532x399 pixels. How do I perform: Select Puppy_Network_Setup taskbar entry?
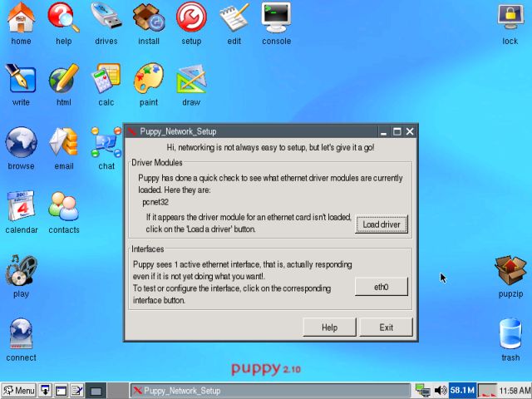[x=270, y=391]
